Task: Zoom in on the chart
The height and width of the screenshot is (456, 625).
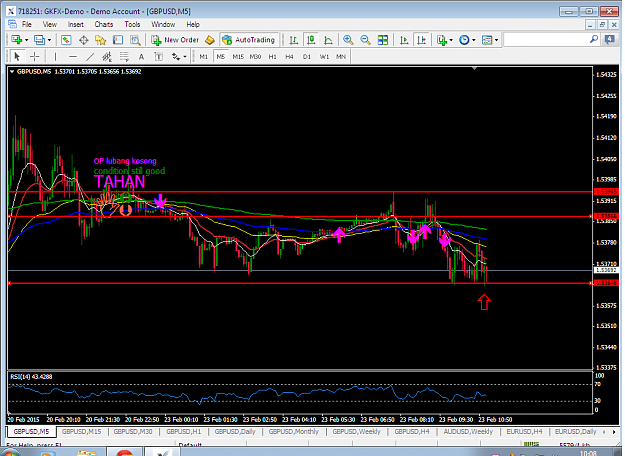Action: (348, 40)
